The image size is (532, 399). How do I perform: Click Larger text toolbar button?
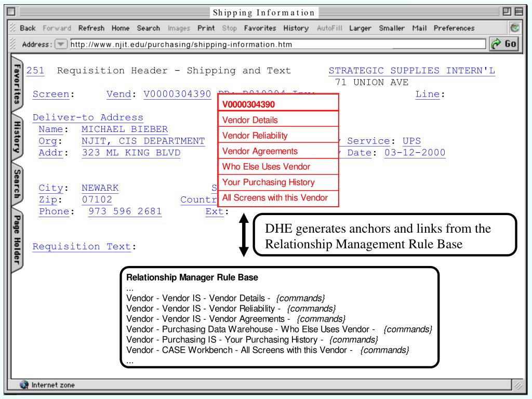(360, 28)
